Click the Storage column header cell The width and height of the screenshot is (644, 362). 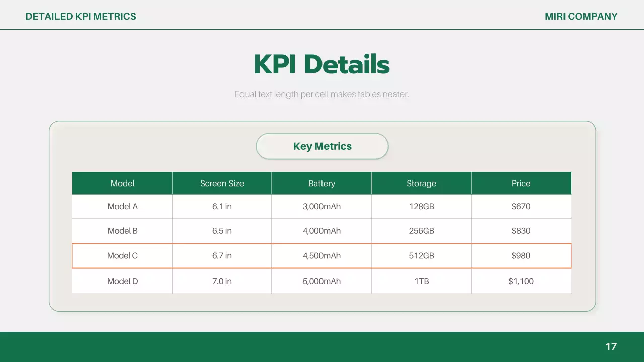click(421, 184)
